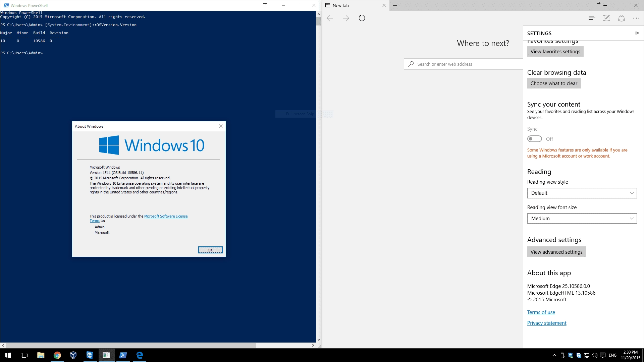This screenshot has height=362, width=644.
Task: Click OK in About Windows dialog
Action: point(210,250)
